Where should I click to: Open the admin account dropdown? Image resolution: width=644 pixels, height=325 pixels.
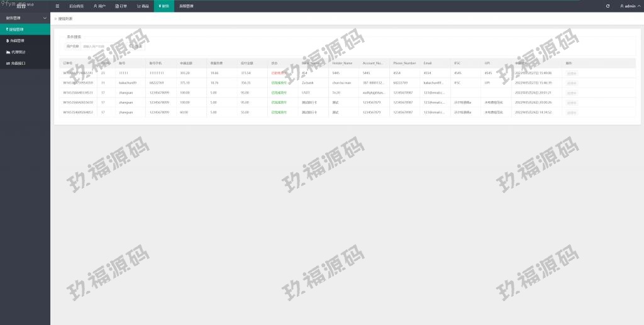point(628,6)
